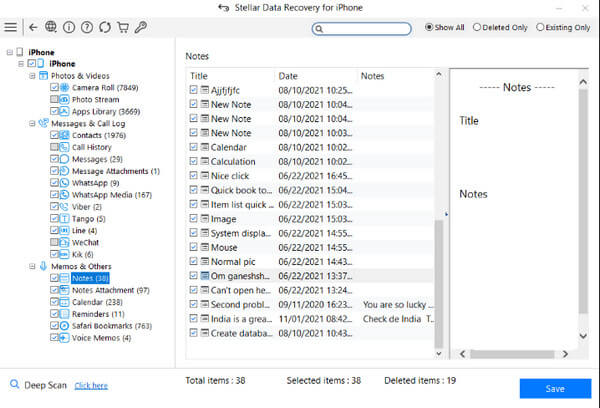Image resolution: width=600 pixels, height=408 pixels.
Task: Select Notes (38) in the tree
Action: click(x=90, y=278)
